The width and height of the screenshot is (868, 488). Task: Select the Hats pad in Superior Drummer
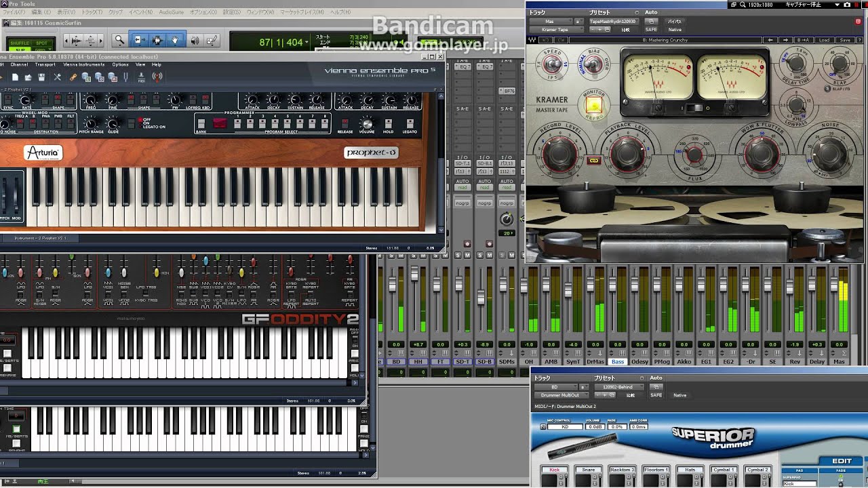pos(690,470)
